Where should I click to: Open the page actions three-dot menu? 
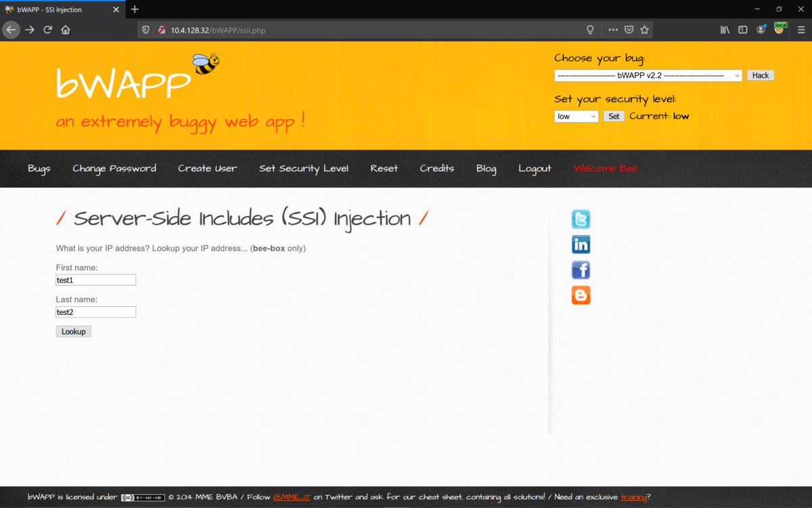tap(613, 30)
